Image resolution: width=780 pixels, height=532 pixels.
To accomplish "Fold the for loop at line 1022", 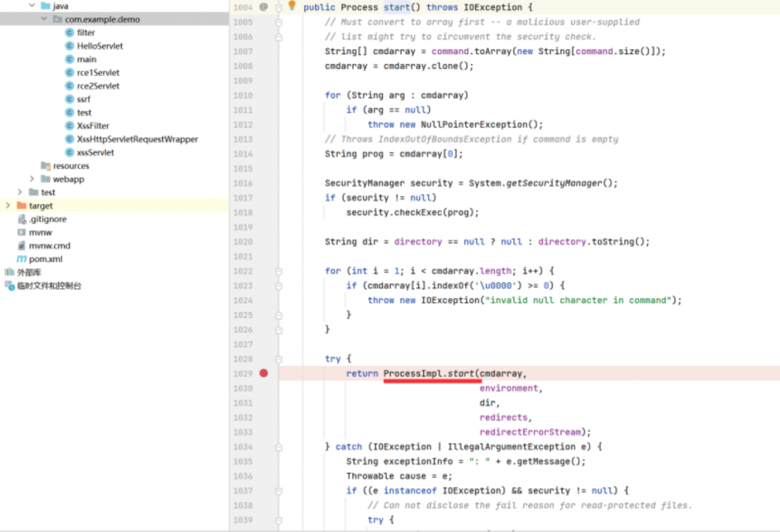I will tap(279, 271).
